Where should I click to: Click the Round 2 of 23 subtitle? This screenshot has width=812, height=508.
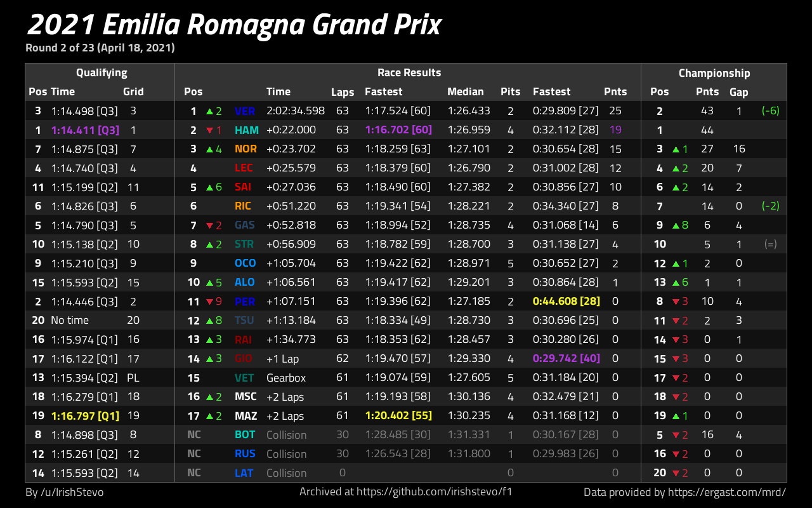pos(100,48)
